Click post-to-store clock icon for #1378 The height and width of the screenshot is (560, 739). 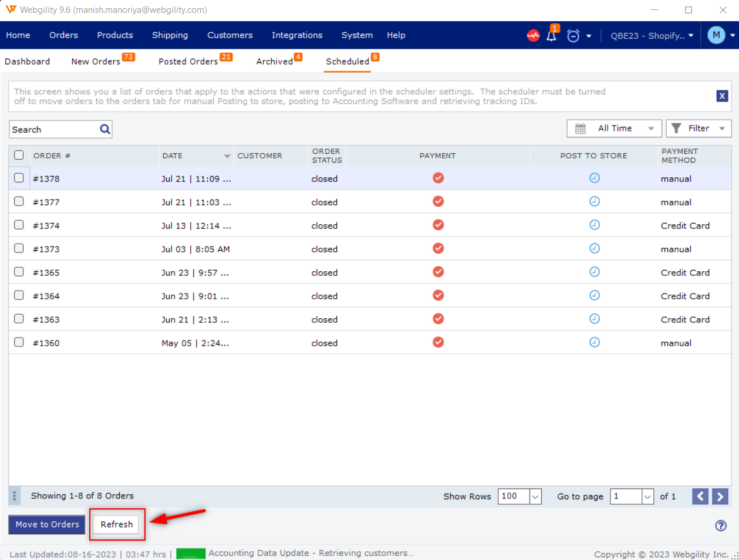pos(595,178)
